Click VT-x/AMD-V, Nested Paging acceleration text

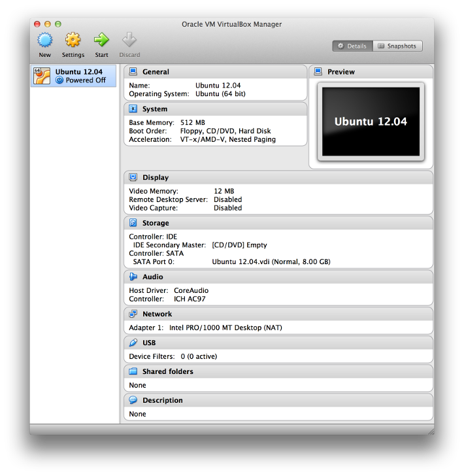228,140
